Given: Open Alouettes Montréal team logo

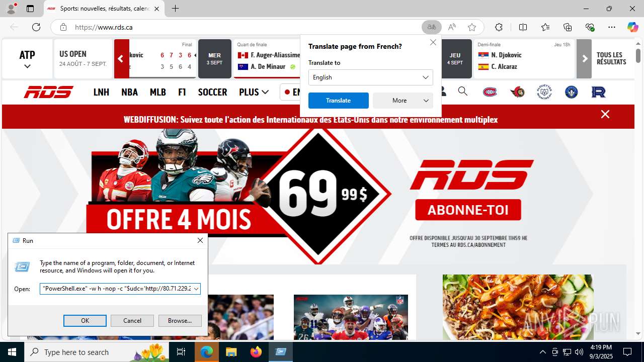Looking at the screenshot, I should 544,92.
